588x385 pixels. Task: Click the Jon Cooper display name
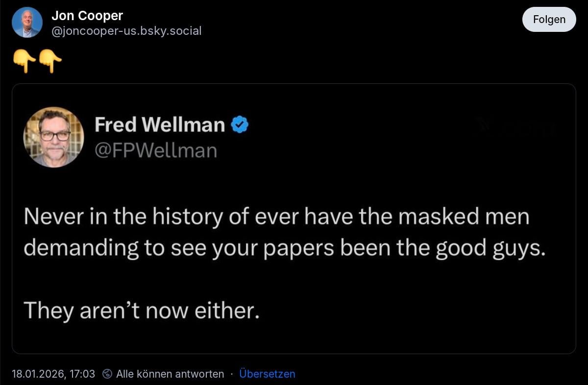87,16
